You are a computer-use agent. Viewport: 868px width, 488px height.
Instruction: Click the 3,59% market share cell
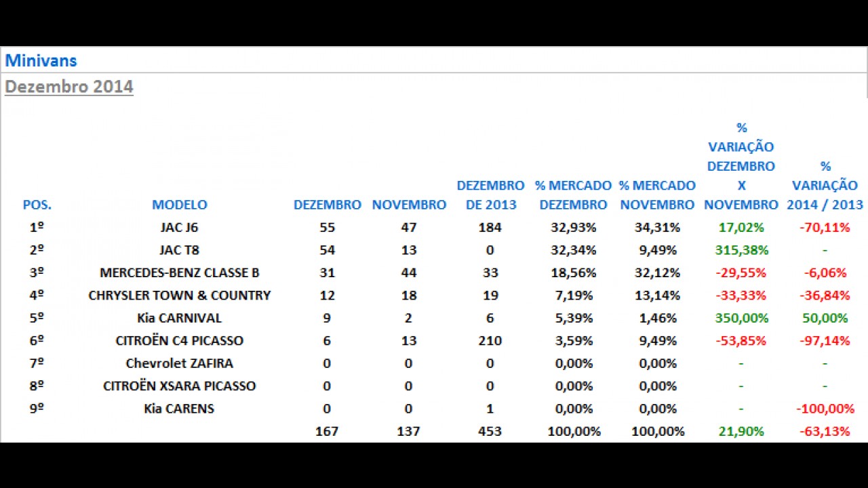(574, 341)
